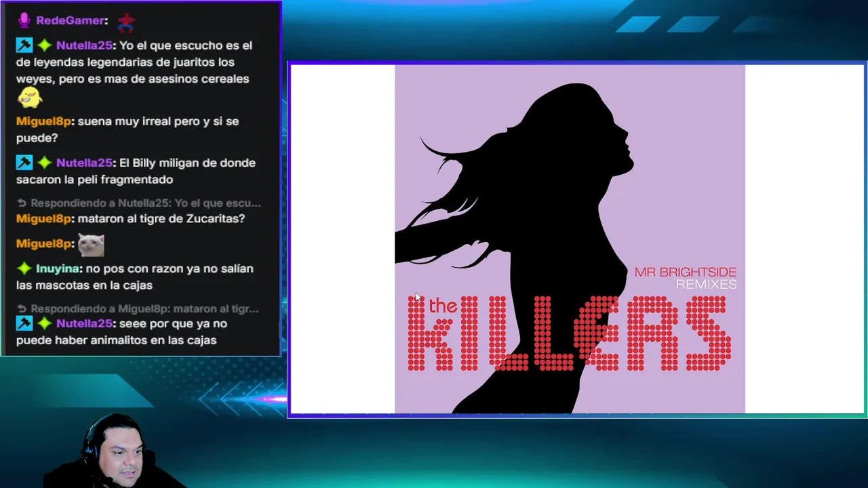868x488 pixels.
Task: Click the yellow duck emote
Action: click(x=29, y=98)
